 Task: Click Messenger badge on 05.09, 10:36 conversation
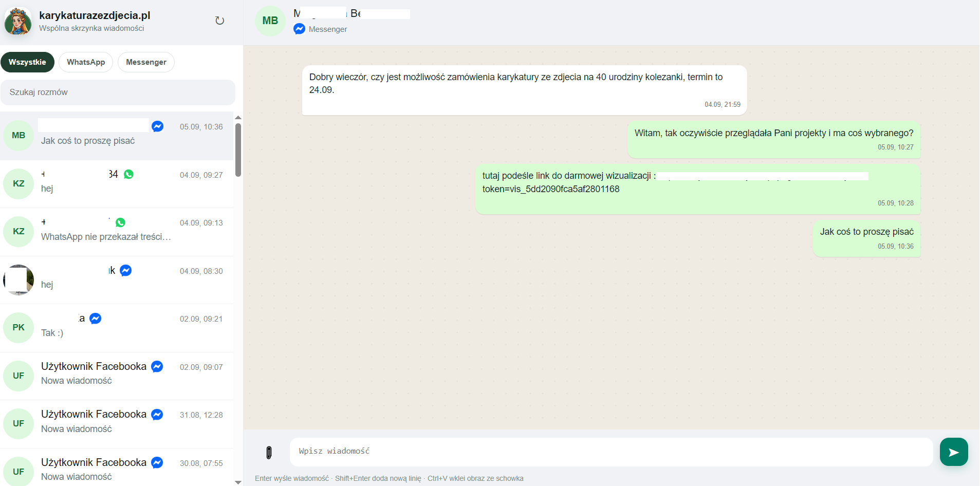pos(158,126)
